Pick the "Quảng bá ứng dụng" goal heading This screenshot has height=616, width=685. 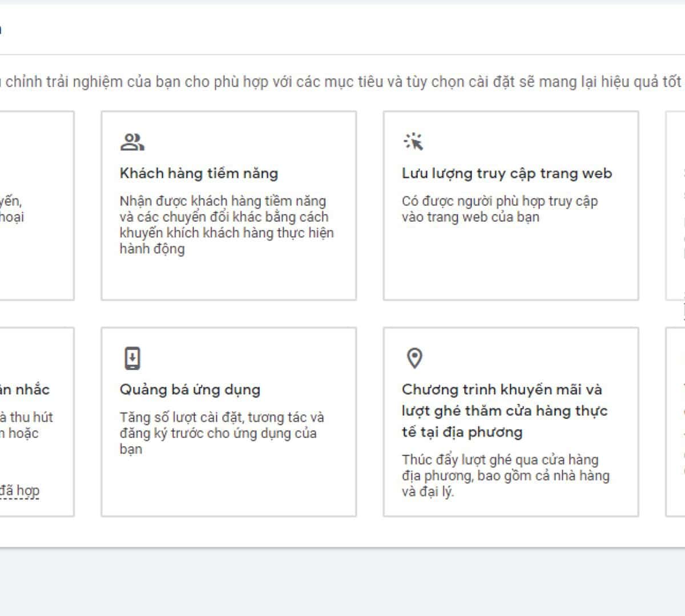(x=190, y=390)
